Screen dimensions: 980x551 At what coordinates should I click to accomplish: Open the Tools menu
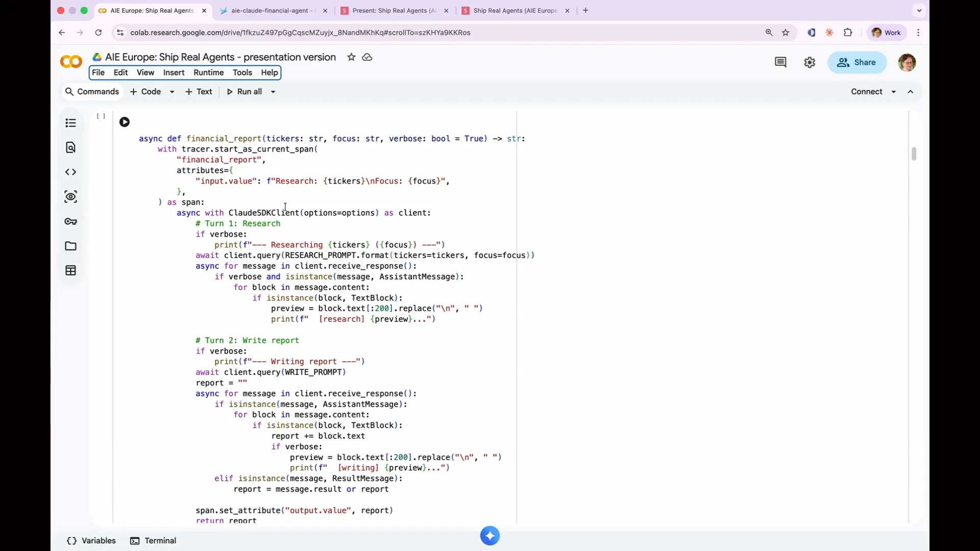(242, 72)
